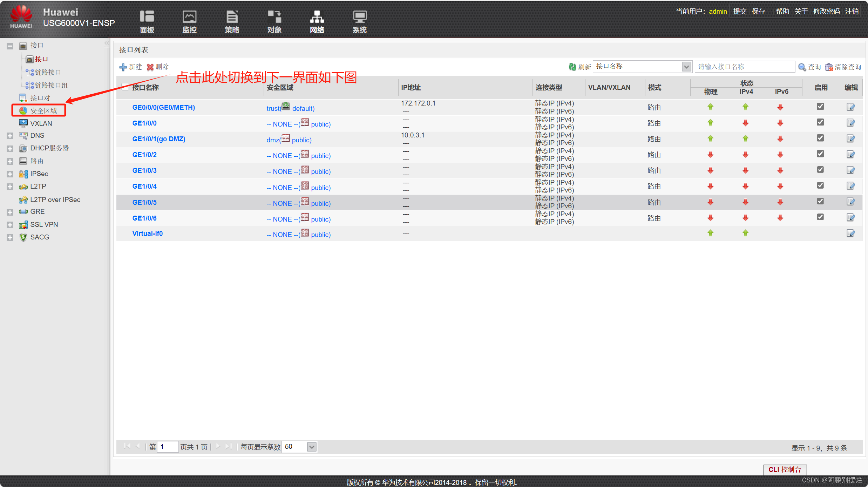Click the interface name search input field

coord(745,67)
